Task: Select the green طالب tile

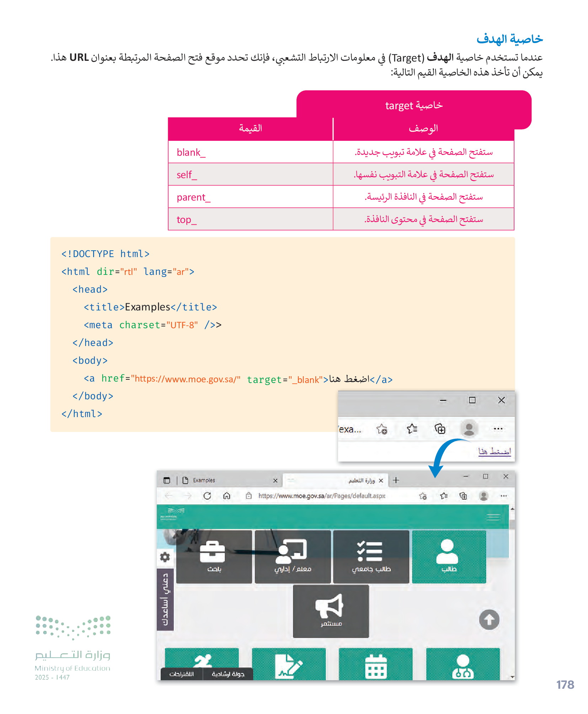Action: 449,556
